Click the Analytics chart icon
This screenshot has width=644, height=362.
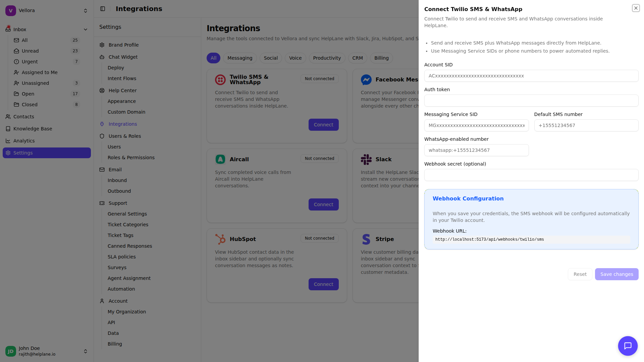[x=8, y=141]
